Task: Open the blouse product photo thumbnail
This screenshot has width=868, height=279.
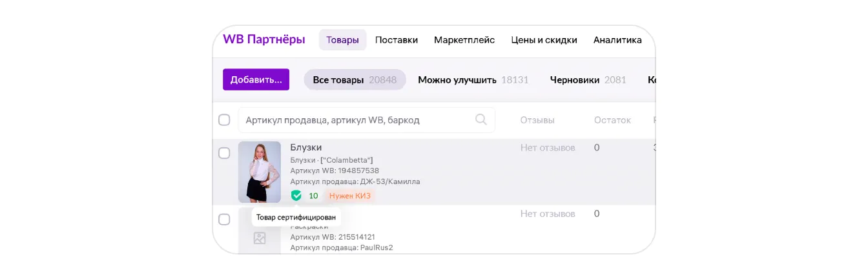Action: pos(260,172)
